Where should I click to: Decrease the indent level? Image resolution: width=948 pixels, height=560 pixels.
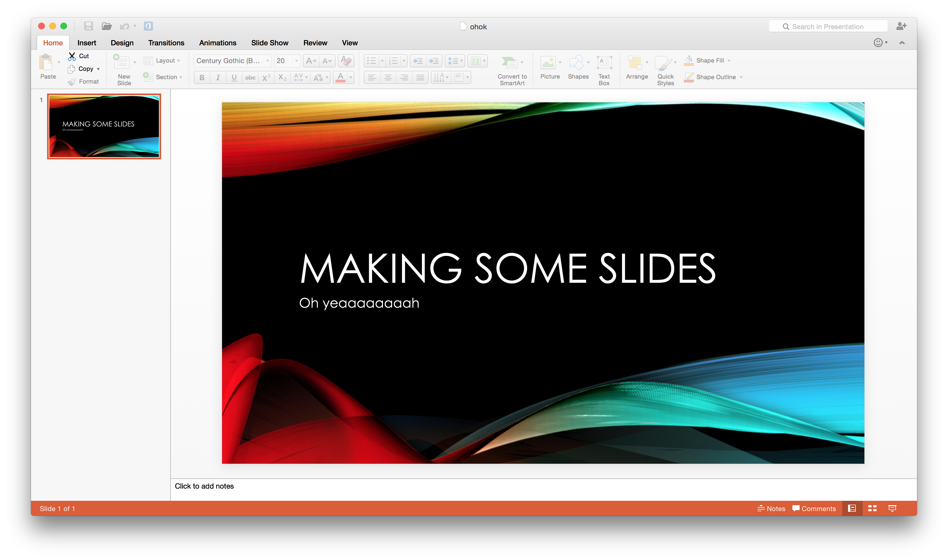click(418, 61)
